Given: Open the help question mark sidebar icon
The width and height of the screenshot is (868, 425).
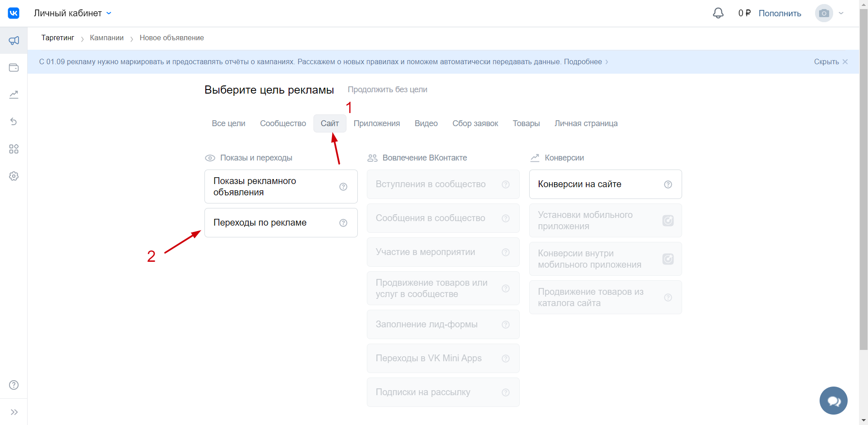Looking at the screenshot, I should pos(14,385).
